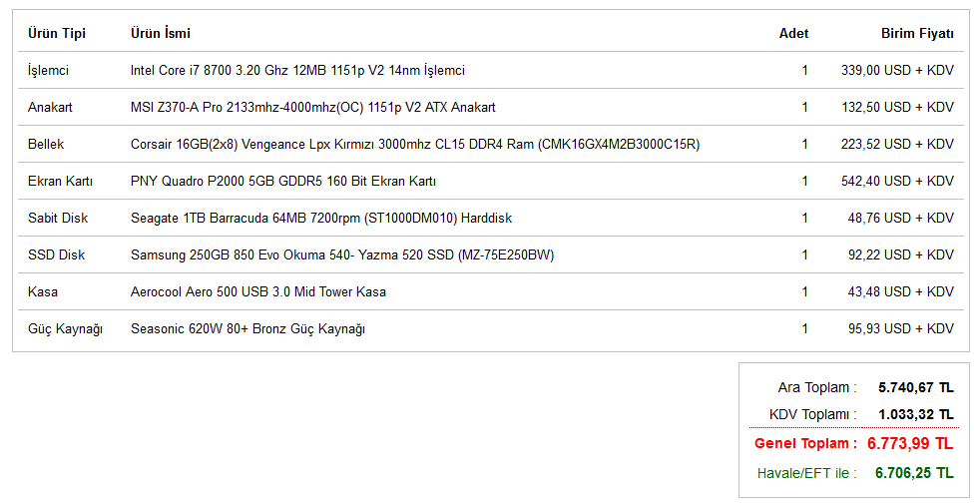Select the Seagate 1TB Barracuda Harddisk row
Viewport: 980px width, 504px height.
491,218
